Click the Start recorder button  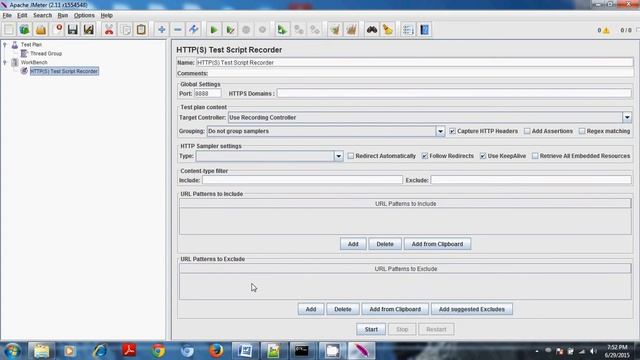371,329
